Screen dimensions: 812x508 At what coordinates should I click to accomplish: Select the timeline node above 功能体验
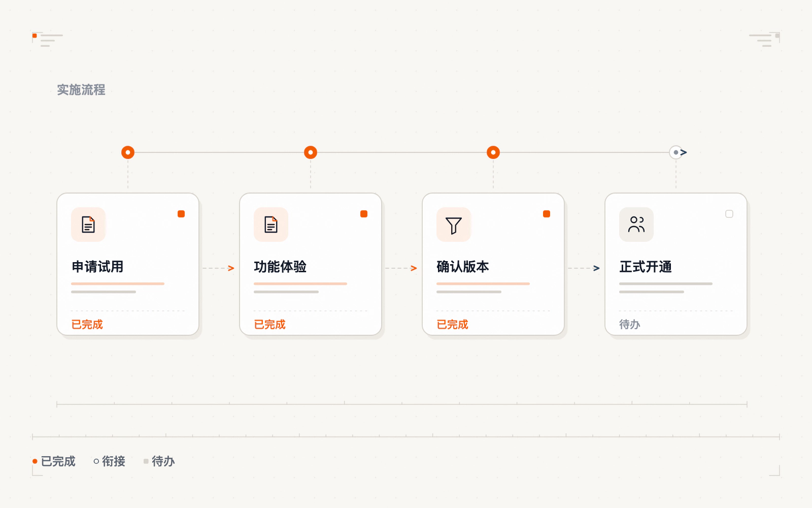[311, 152]
